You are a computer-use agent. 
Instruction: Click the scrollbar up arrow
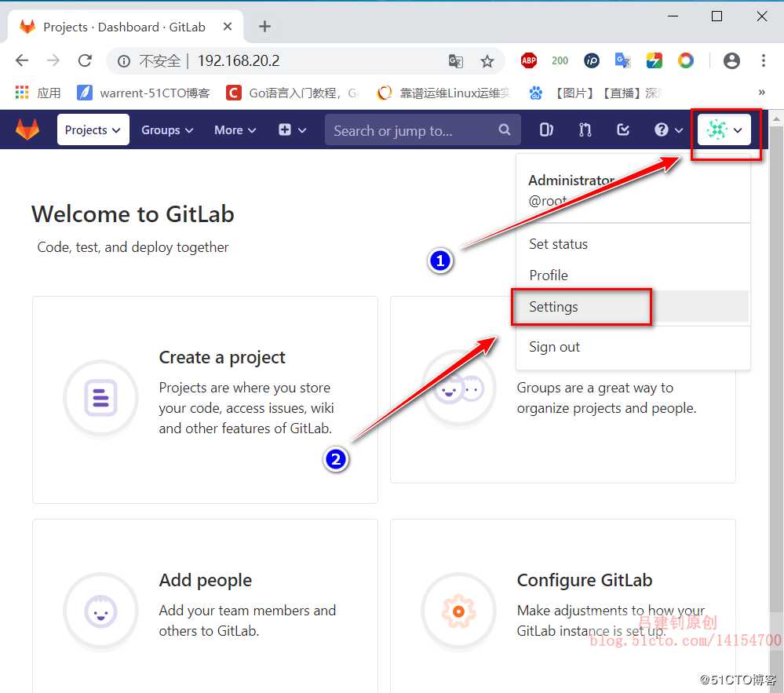click(776, 119)
